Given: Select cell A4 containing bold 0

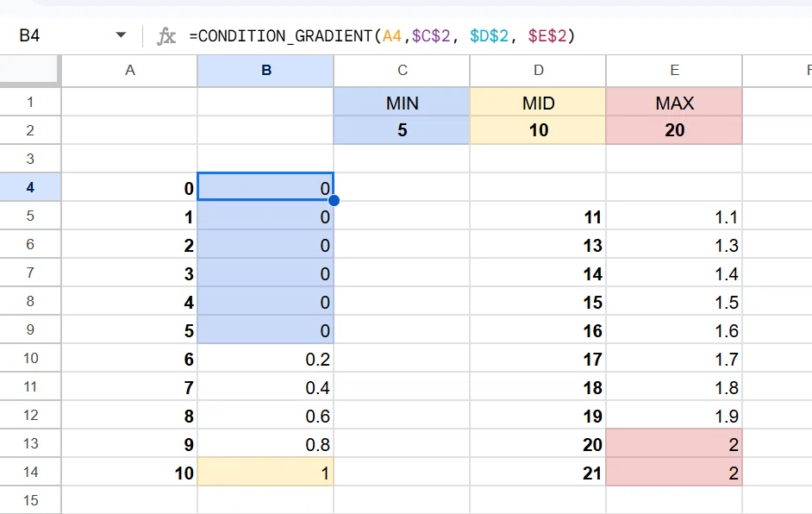Looking at the screenshot, I should click(x=129, y=187).
